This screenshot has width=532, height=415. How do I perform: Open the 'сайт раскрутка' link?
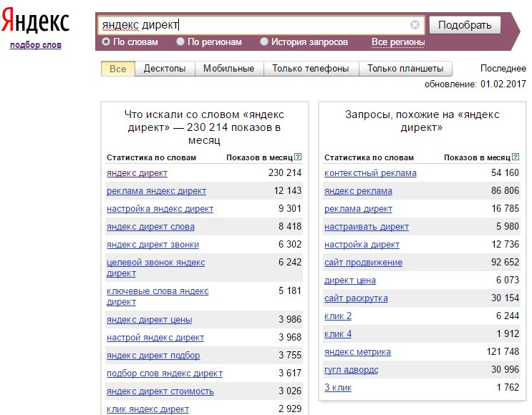click(356, 298)
